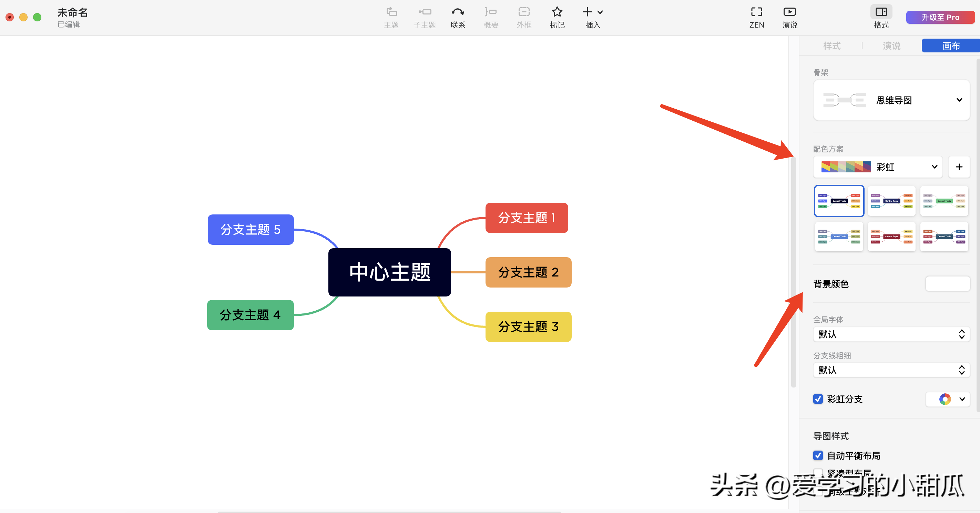Image resolution: width=980 pixels, height=513 pixels.
Task: Choose the theme thumbnail with dark teal center
Action: tap(944, 237)
